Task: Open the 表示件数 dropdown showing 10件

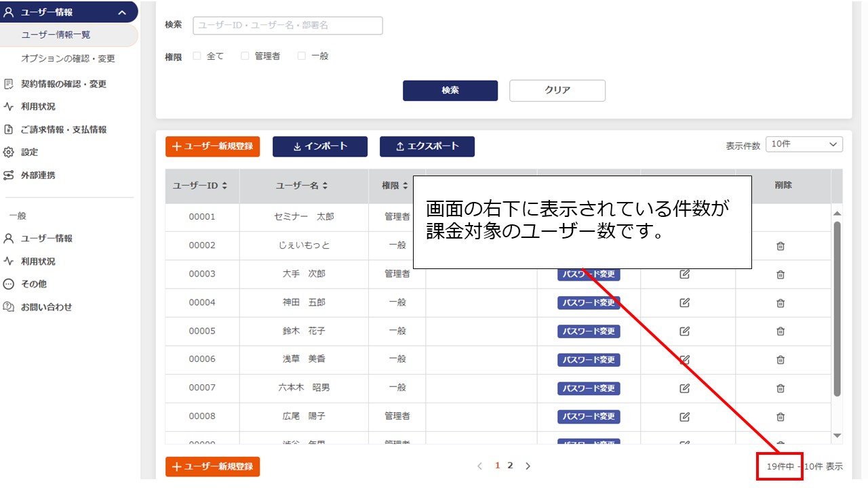Action: pos(804,144)
